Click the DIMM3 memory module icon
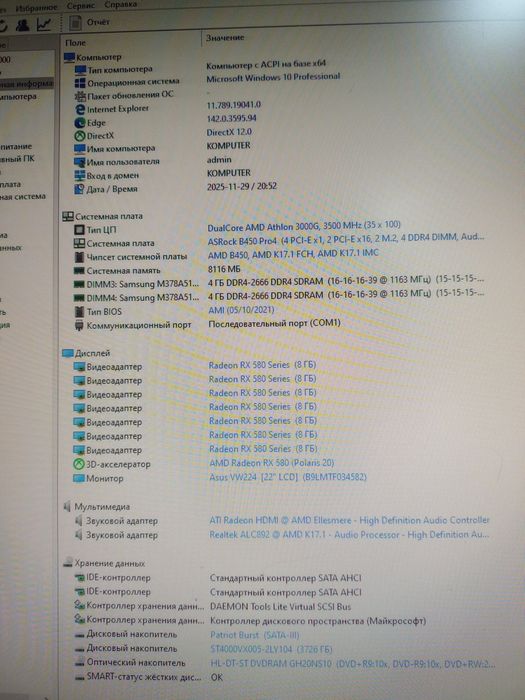Screen dimensions: 525x700 pos(79,284)
